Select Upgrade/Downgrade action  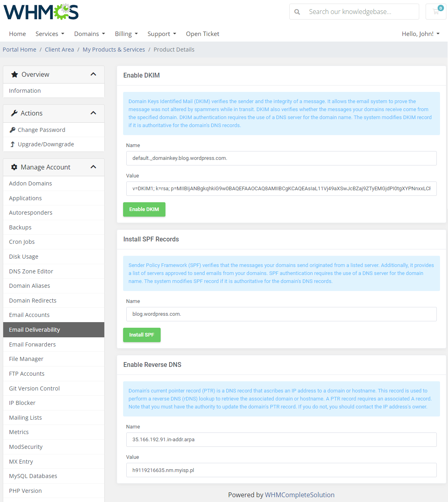pyautogui.click(x=54, y=144)
